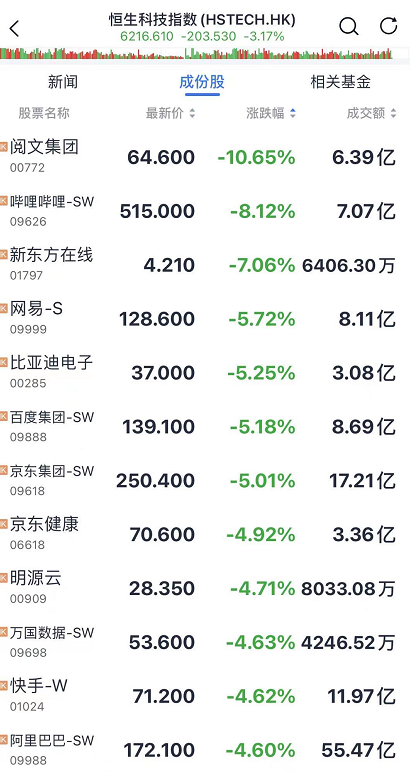Tap the 恒生科技指数 title header
Screen dimensions: 410x772
click(x=202, y=20)
